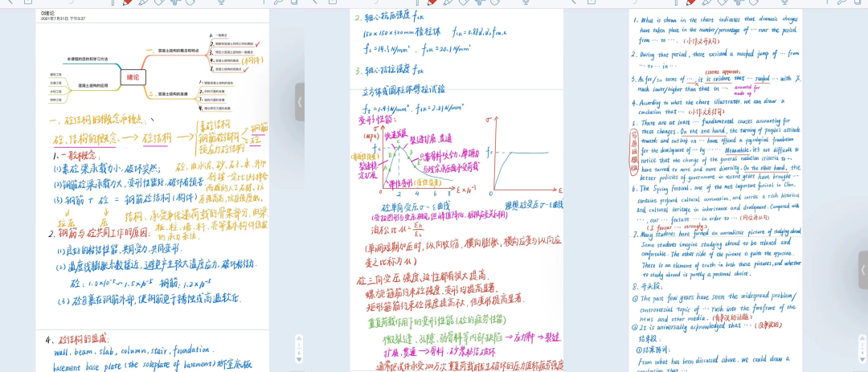Screen dimensions: 868x372
Task: Go to previous page using the right-edge up arrow
Action: 862,337
